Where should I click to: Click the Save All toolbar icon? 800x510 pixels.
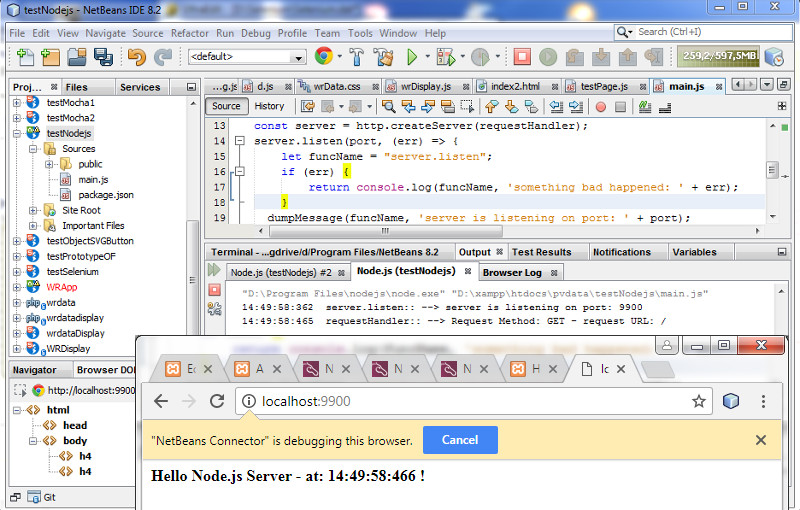click(x=104, y=57)
